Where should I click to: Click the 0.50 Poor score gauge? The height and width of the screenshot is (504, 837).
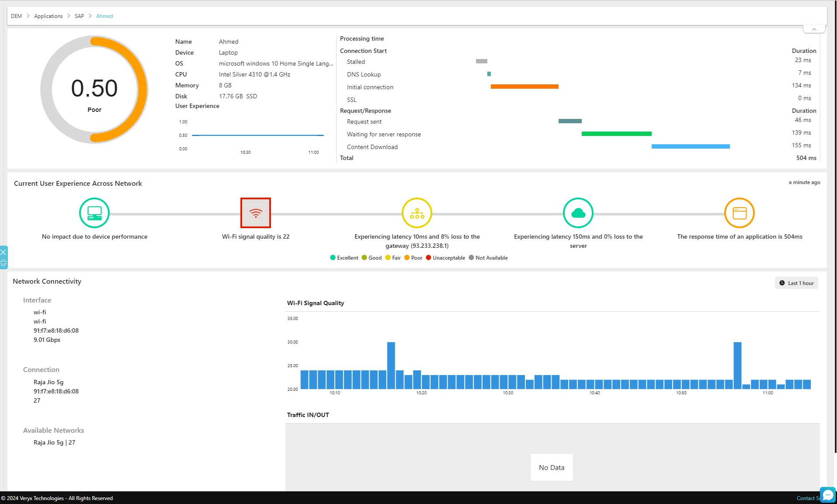point(94,90)
